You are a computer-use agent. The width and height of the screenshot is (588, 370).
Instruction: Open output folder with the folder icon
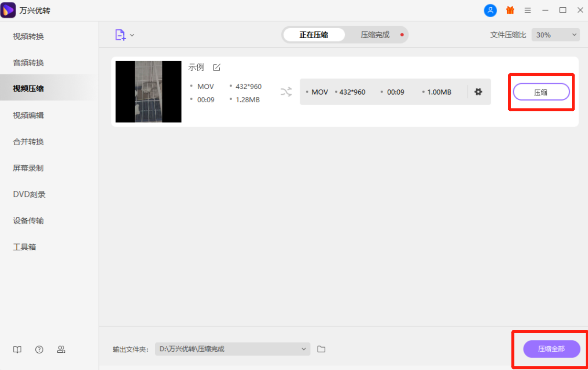(x=321, y=349)
